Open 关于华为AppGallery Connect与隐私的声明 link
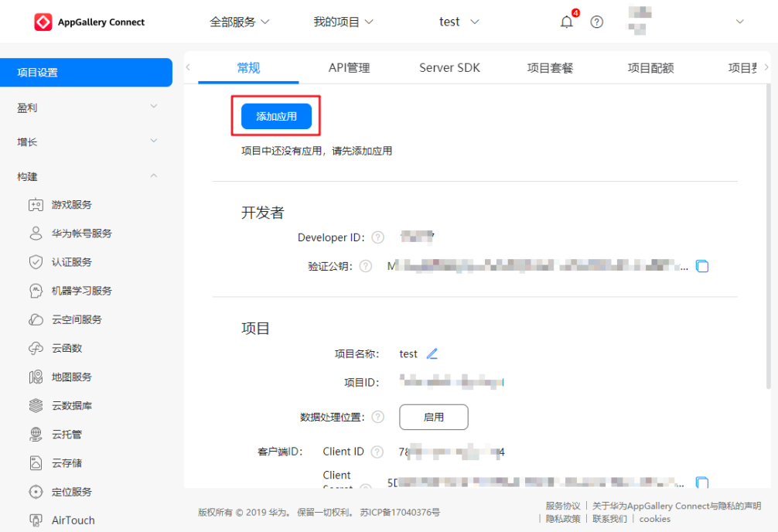778x532 pixels. click(676, 506)
